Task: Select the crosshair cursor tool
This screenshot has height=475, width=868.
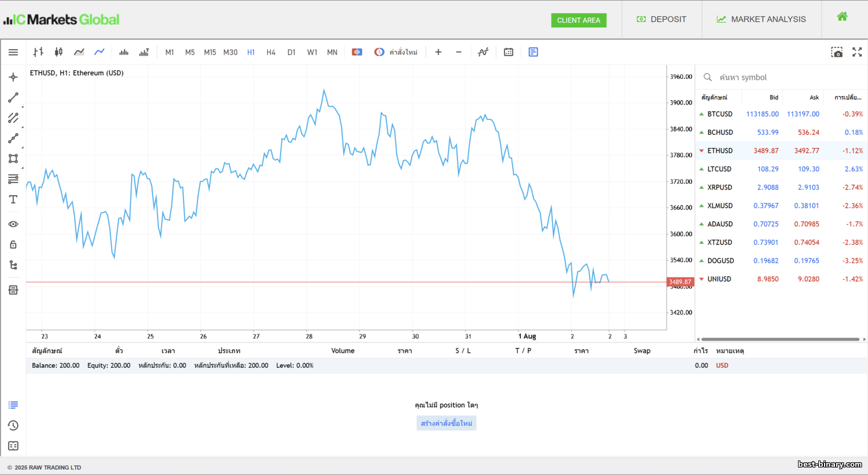Action: click(13, 77)
